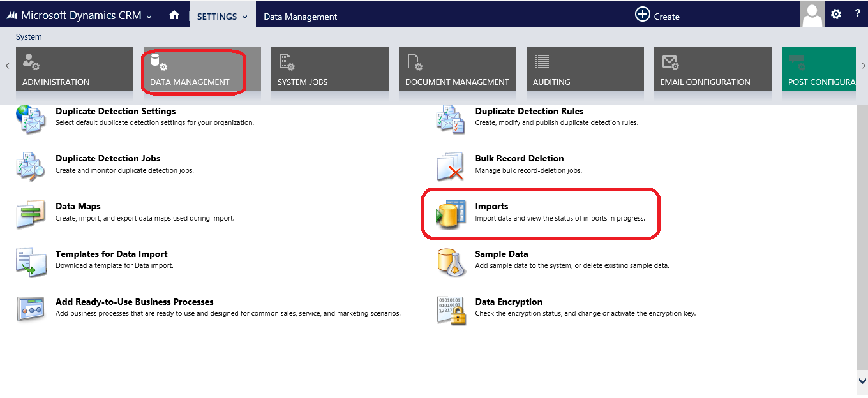Click the scrollbar down arrow

click(863, 380)
